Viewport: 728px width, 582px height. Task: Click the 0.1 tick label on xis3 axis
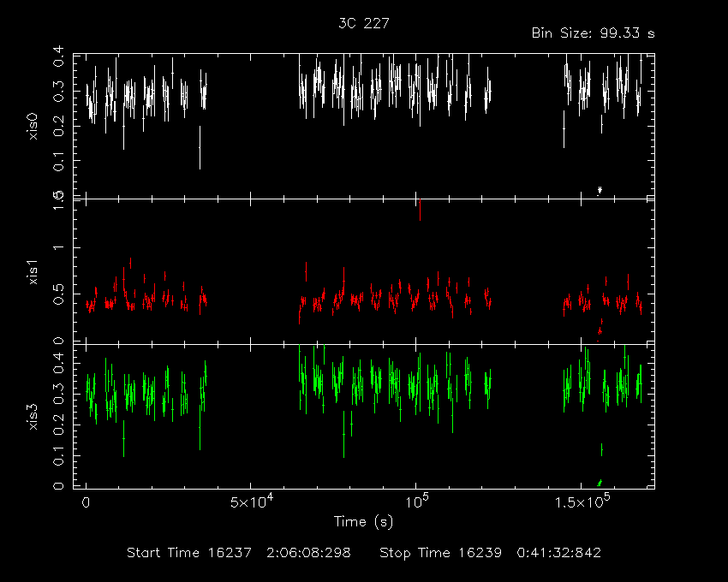[x=58, y=456]
